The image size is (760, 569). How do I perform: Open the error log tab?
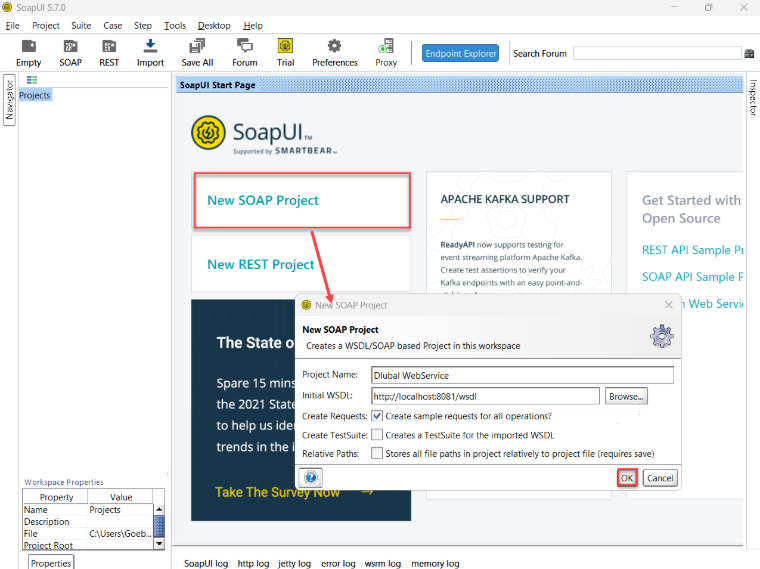[x=338, y=563]
